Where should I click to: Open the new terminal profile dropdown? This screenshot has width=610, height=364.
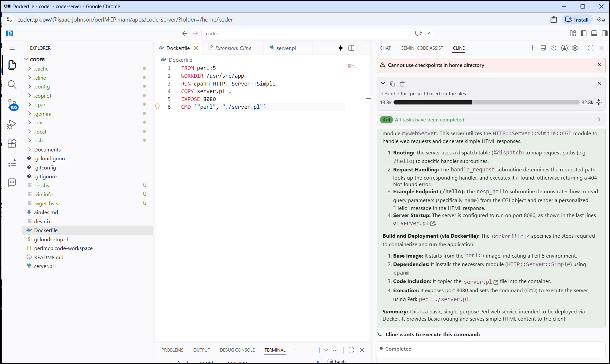tap(326, 350)
